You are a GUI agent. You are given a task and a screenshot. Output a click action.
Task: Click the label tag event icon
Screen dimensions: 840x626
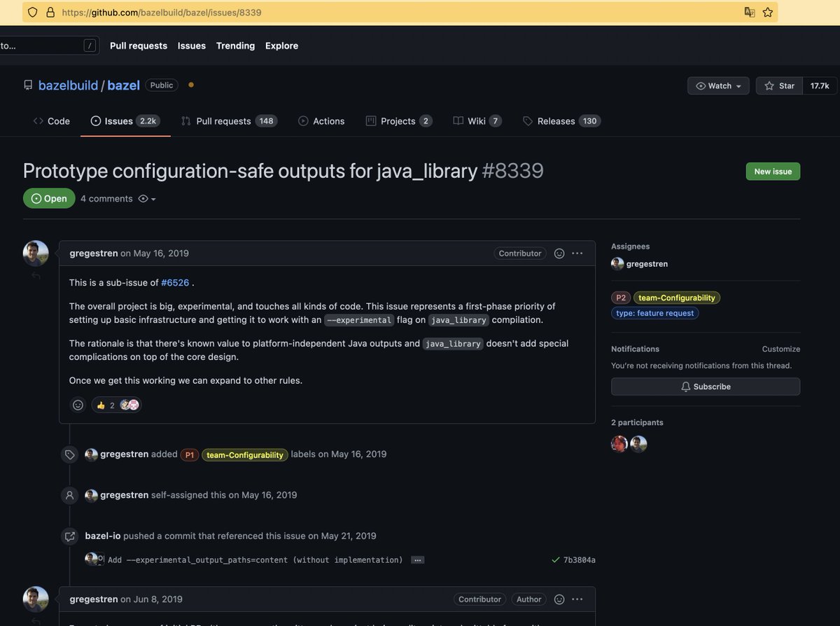point(69,454)
